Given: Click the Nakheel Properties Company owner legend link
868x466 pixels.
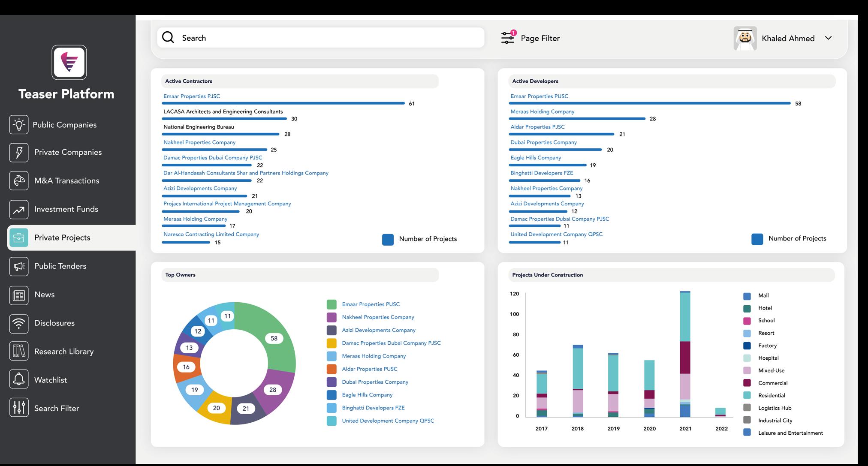Looking at the screenshot, I should [378, 317].
